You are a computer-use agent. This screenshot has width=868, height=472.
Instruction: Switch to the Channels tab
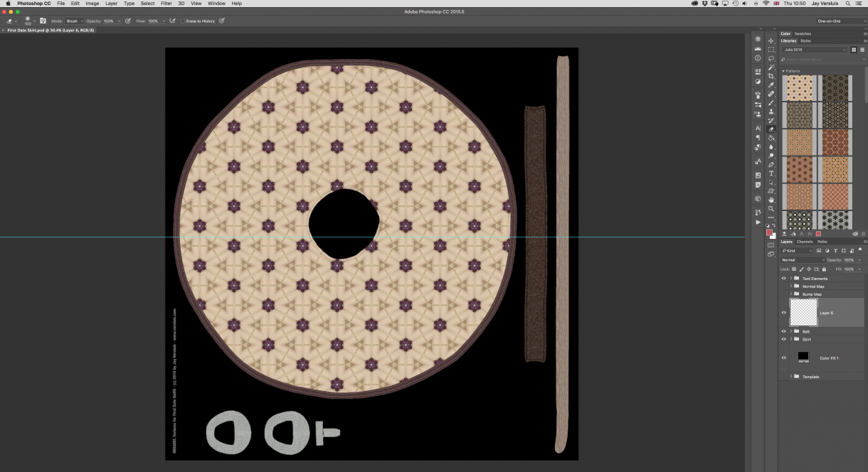coord(805,242)
